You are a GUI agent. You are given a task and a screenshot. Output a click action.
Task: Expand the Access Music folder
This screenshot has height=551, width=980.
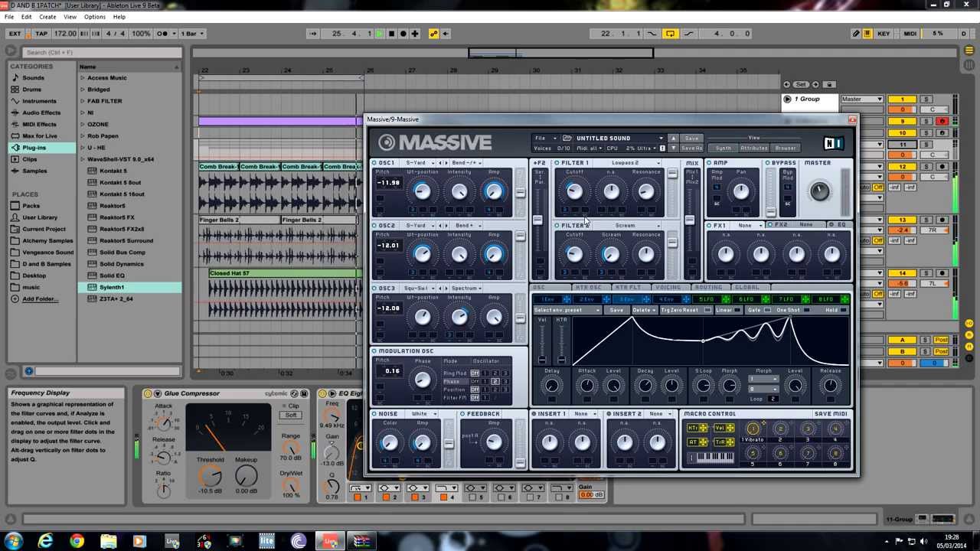pos(82,78)
